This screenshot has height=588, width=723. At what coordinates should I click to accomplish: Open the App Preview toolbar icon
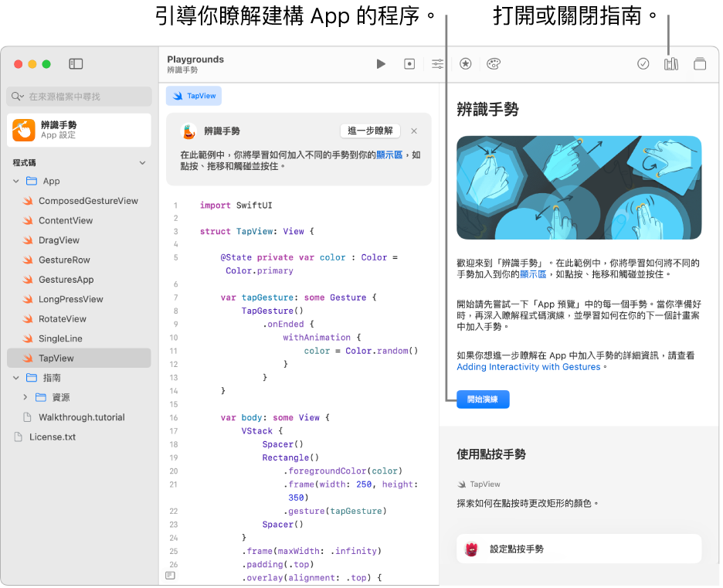point(409,63)
